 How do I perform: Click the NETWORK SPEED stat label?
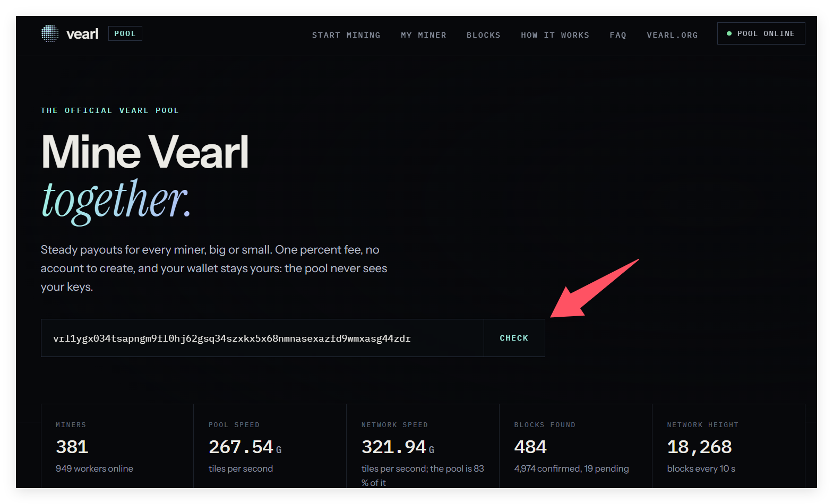click(394, 425)
